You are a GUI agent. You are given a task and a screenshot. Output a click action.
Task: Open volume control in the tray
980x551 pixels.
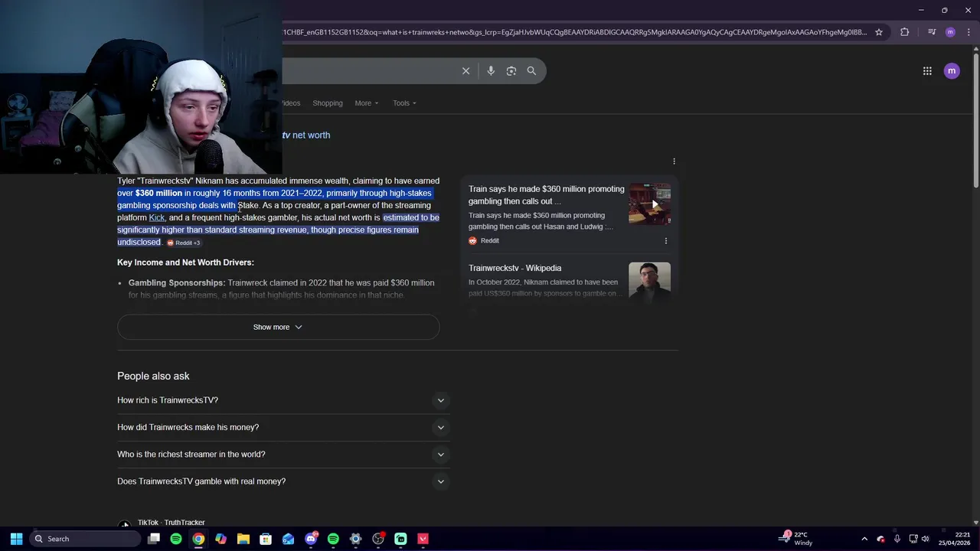coord(925,539)
